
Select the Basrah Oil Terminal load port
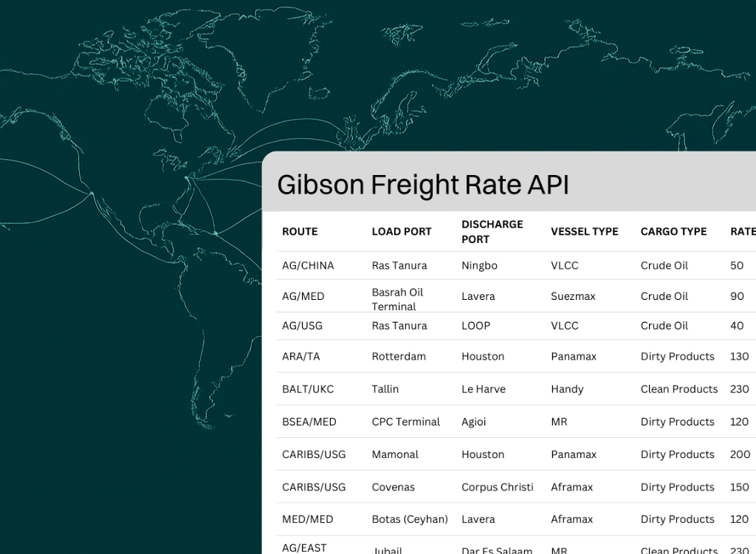[397, 299]
